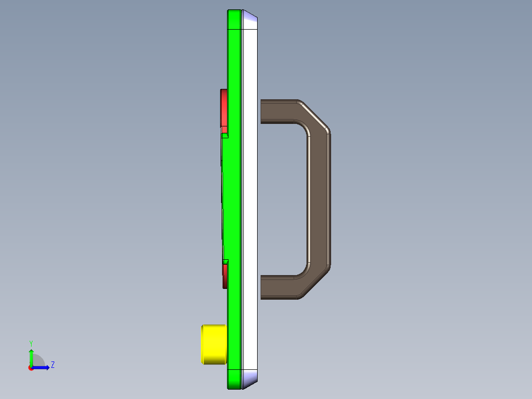Select the upper red block
The width and height of the screenshot is (532, 399).
pos(224,108)
